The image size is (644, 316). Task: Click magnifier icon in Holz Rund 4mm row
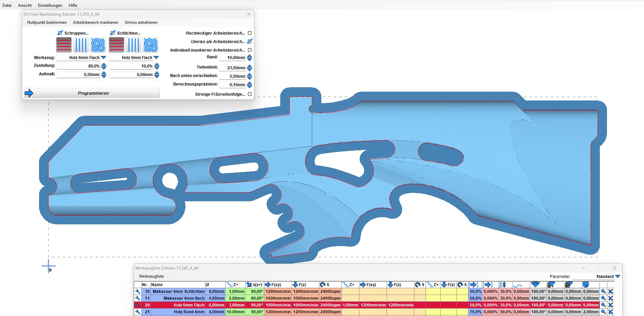point(603,312)
